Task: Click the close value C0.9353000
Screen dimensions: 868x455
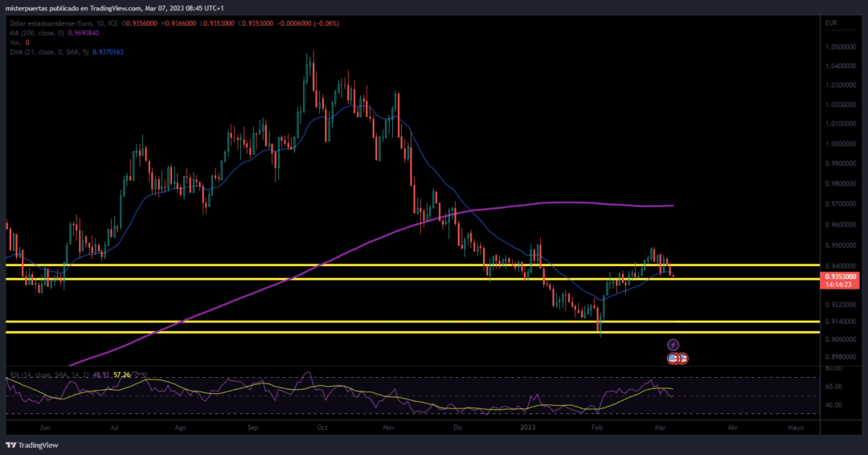Action: pyautogui.click(x=256, y=23)
